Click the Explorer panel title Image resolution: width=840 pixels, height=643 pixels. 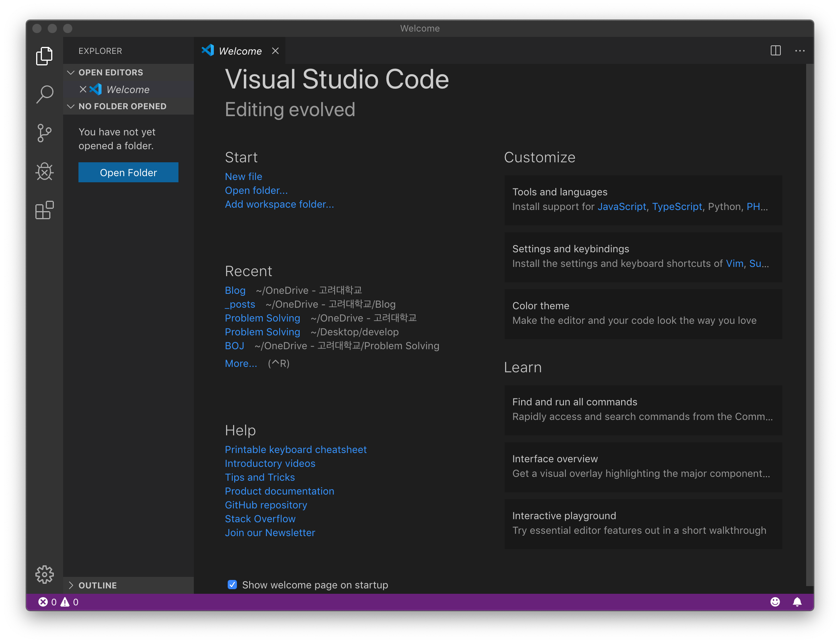point(100,51)
